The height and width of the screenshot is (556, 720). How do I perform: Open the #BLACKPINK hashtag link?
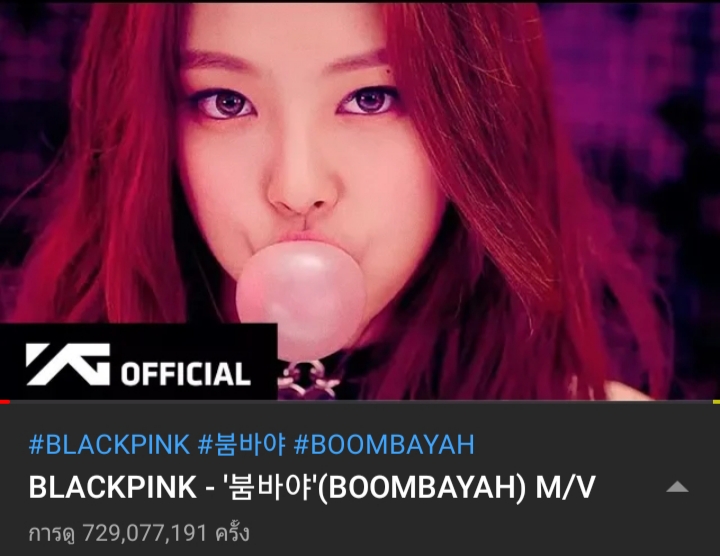(109, 444)
